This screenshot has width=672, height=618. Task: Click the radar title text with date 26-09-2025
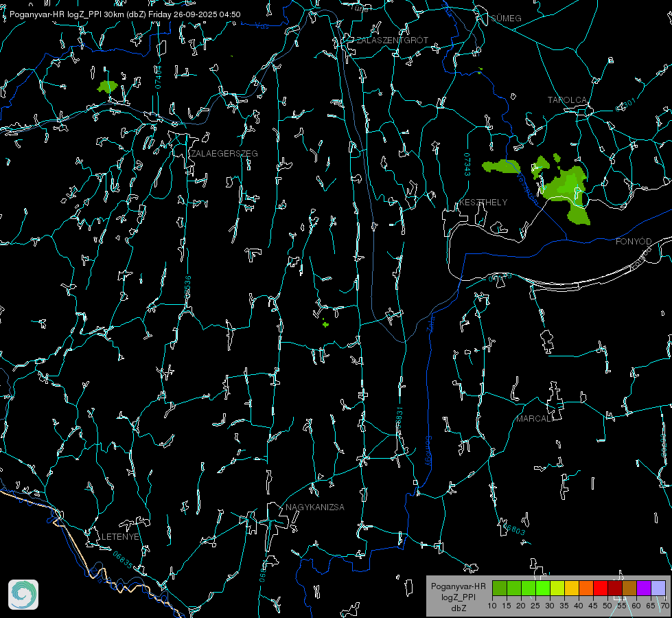pos(125,14)
